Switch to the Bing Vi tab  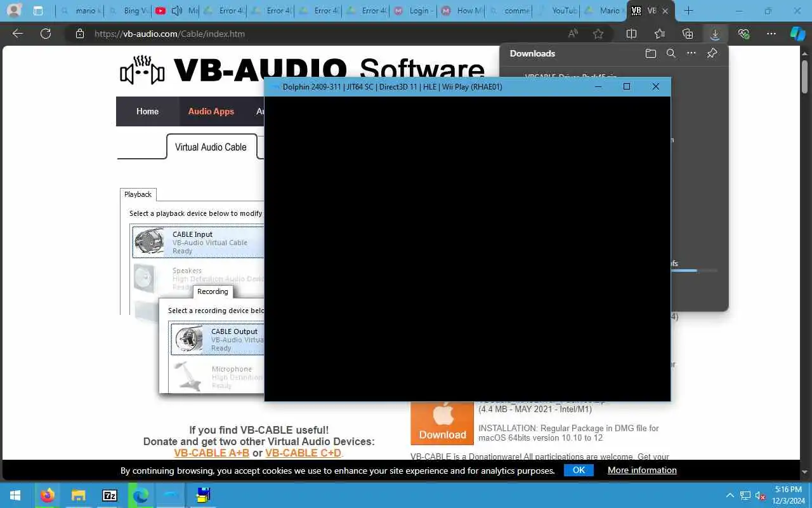(x=128, y=11)
